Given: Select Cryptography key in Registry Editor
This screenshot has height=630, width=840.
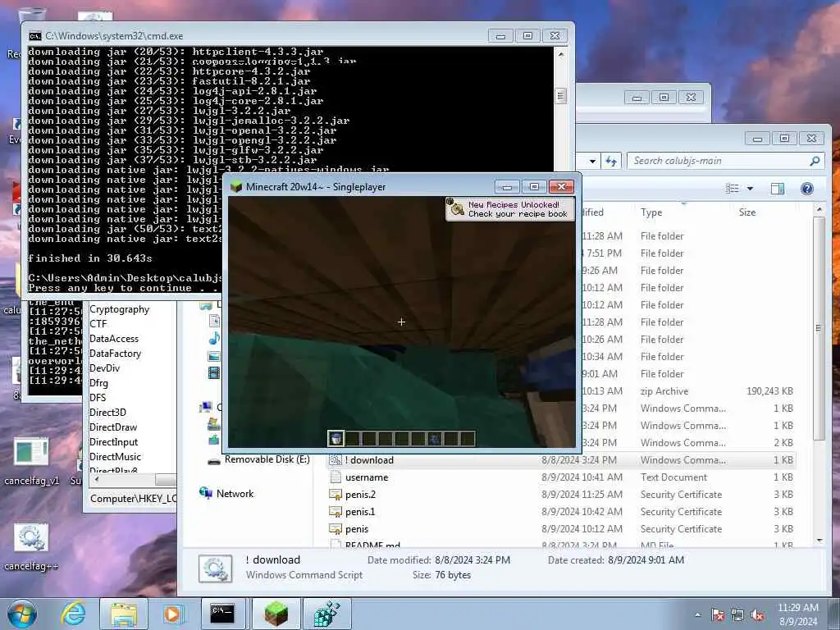Looking at the screenshot, I should [120, 309].
